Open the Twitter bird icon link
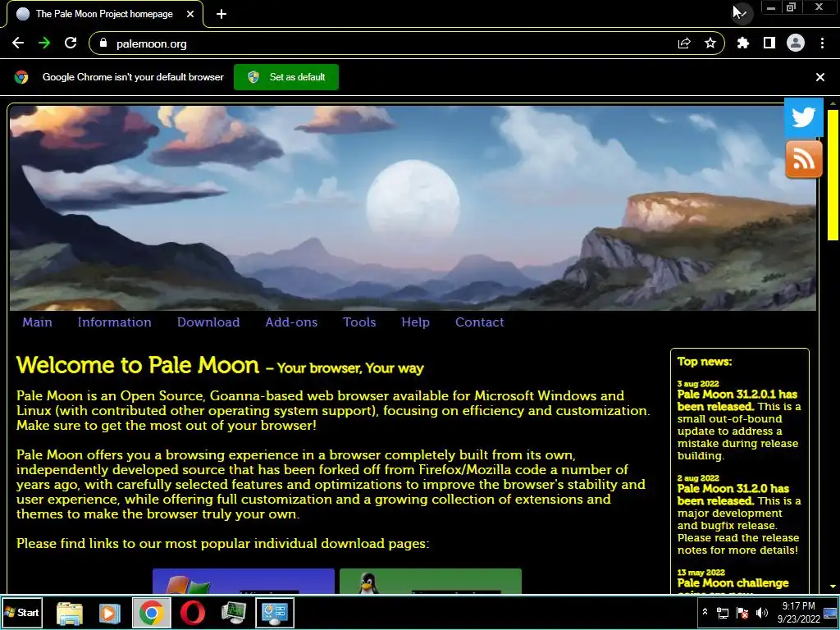 point(804,117)
